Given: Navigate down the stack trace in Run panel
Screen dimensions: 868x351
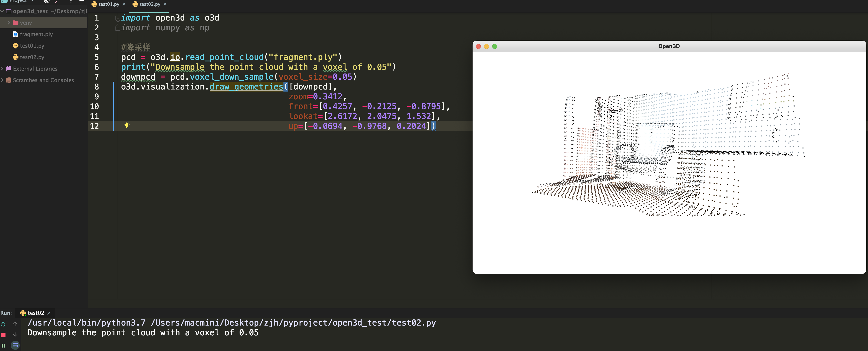Looking at the screenshot, I should 15,335.
